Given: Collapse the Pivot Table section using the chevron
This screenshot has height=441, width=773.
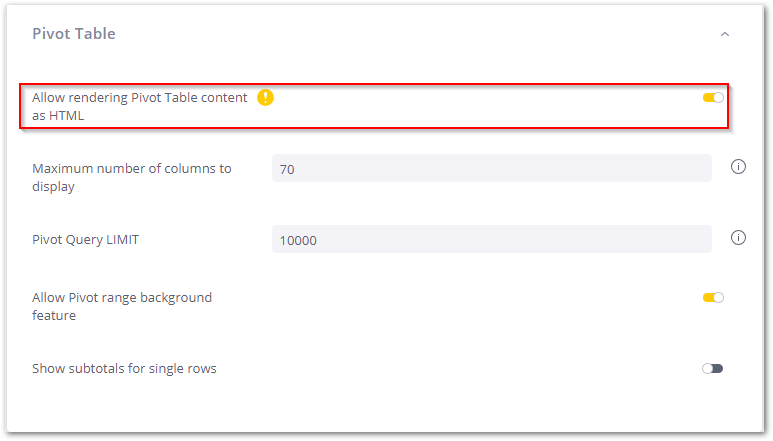Looking at the screenshot, I should tap(725, 34).
